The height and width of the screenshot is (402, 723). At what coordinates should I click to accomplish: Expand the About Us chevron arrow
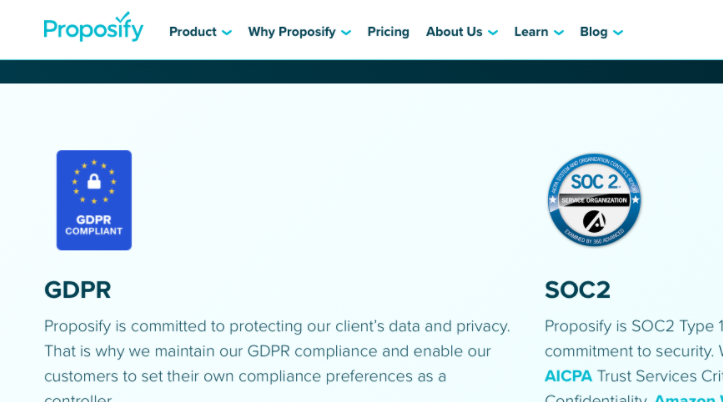(493, 32)
